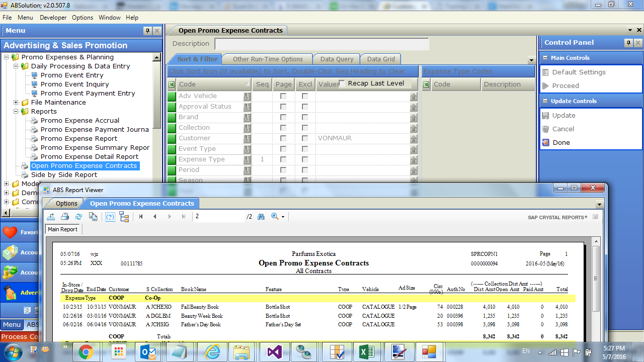Export the report in Report Viewer toolbar
Screen dimensions: 644x362
pos(51,217)
